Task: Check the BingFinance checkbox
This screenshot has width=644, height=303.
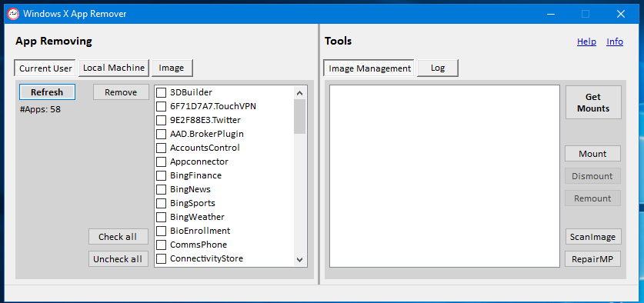Action: [x=162, y=175]
